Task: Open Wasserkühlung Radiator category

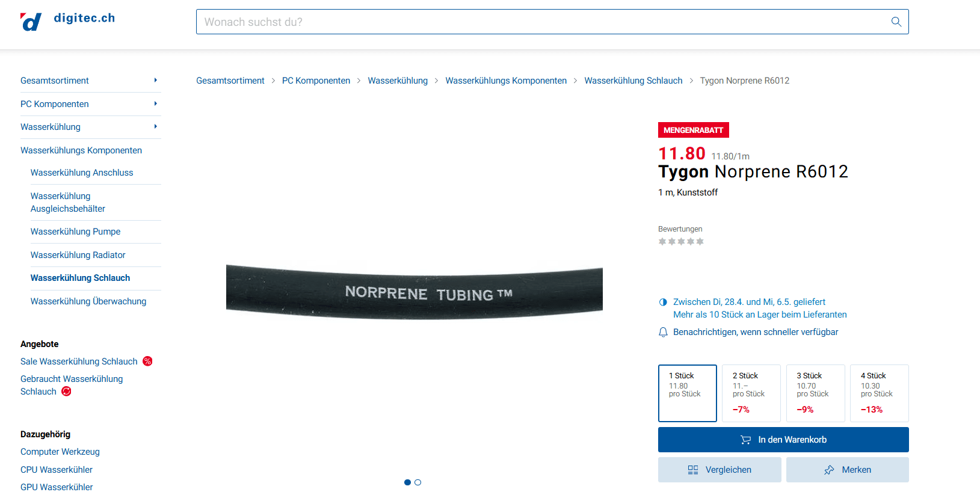Action: pos(78,255)
